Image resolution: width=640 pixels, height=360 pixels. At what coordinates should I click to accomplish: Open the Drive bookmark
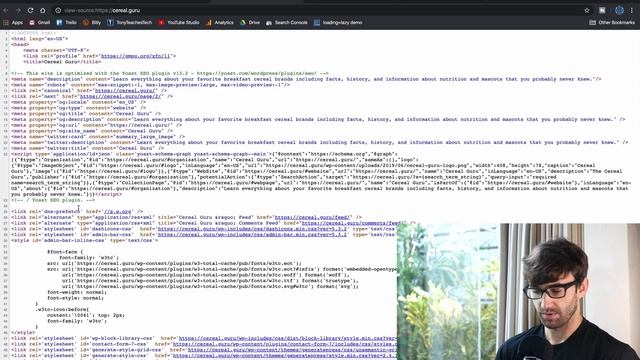point(250,22)
